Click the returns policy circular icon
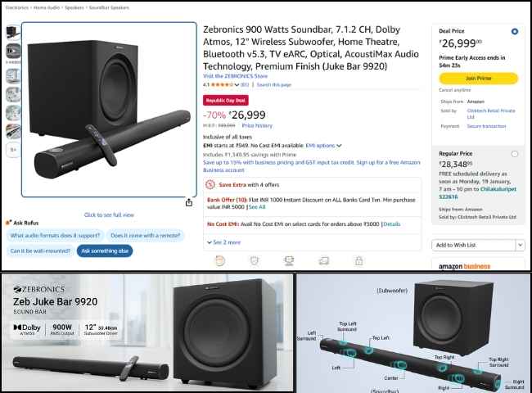Viewport: 532px width, 393px height. click(x=220, y=260)
